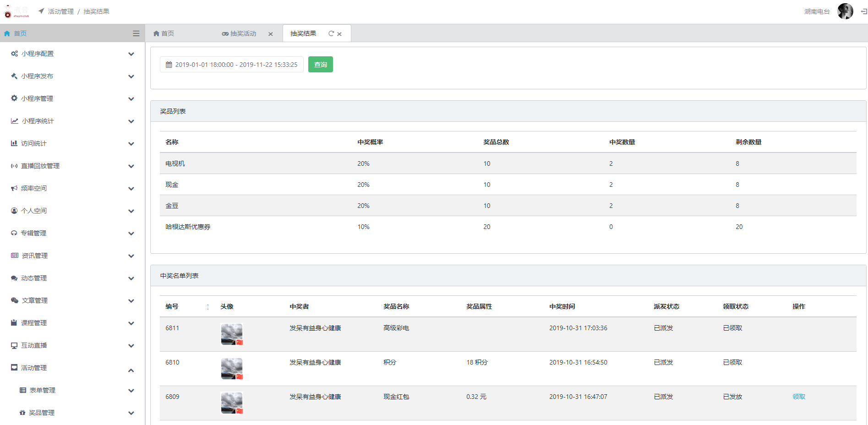Click the avatar thumbnail in row 6811

[232, 334]
